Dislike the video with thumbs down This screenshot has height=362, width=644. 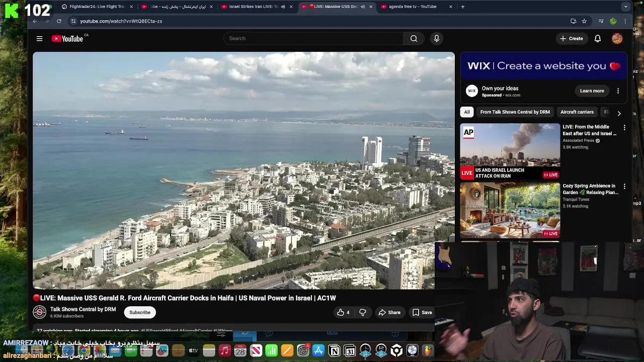click(363, 312)
